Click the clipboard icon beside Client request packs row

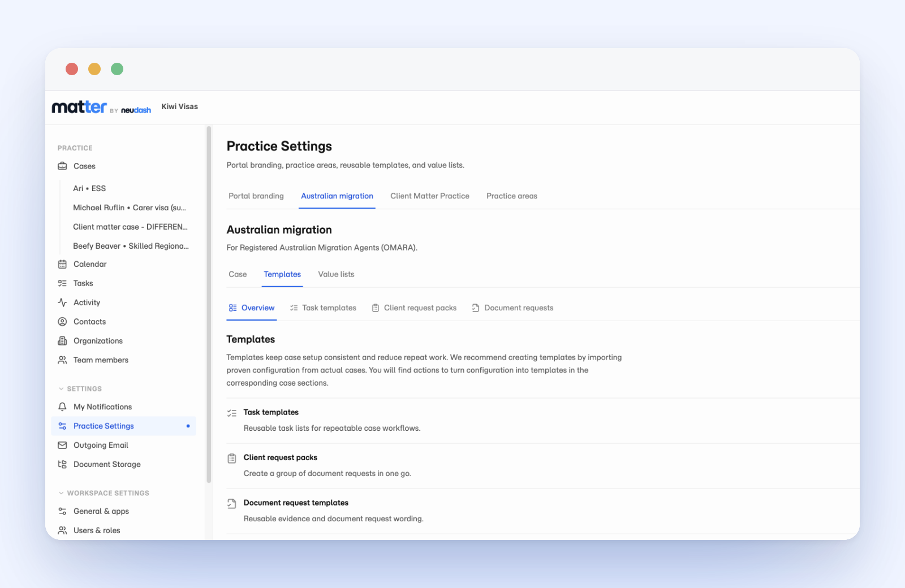pos(232,459)
